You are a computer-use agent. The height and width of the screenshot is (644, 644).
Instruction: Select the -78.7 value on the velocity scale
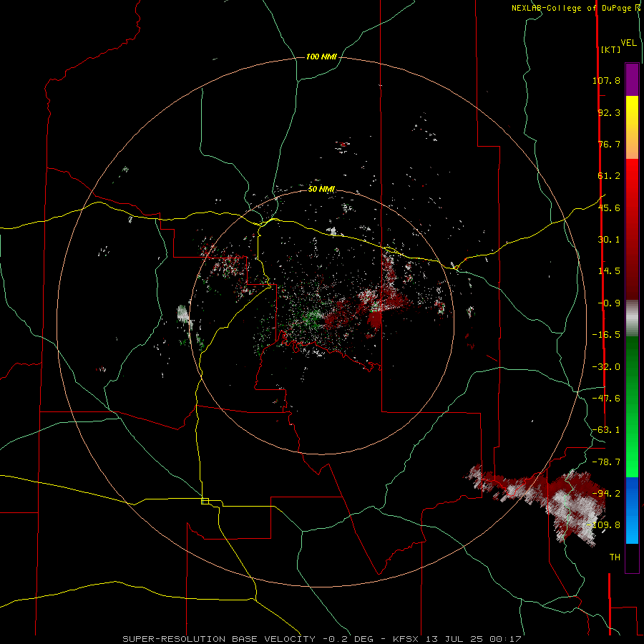(606, 462)
